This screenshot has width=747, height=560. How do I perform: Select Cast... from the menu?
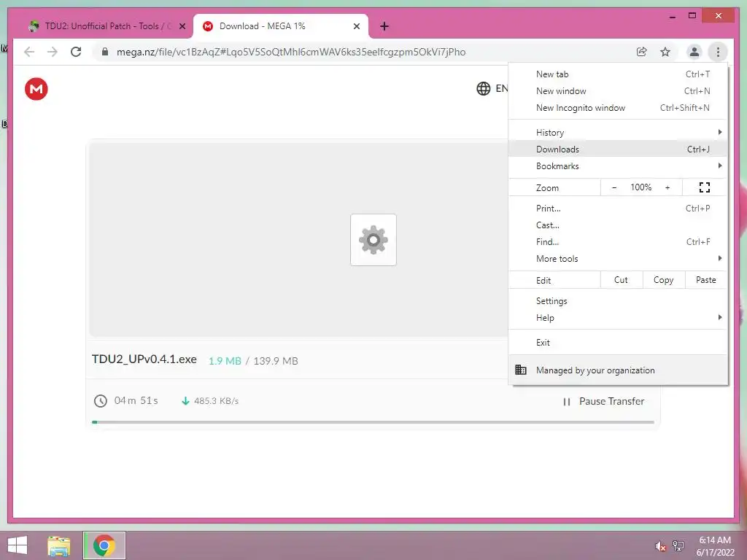point(618,225)
